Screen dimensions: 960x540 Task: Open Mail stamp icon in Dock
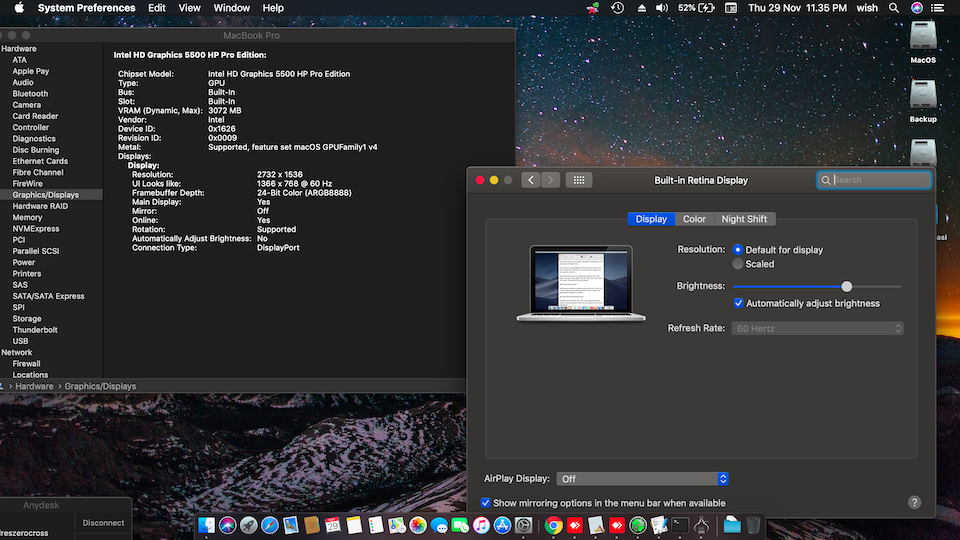[291, 525]
